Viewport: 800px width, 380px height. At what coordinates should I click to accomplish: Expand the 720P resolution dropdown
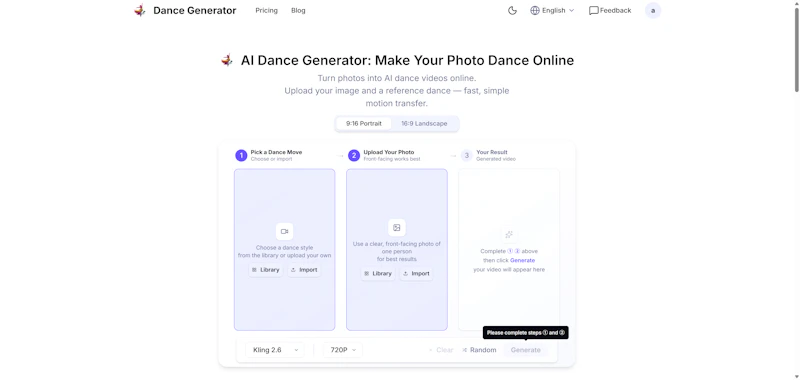pyautogui.click(x=343, y=350)
